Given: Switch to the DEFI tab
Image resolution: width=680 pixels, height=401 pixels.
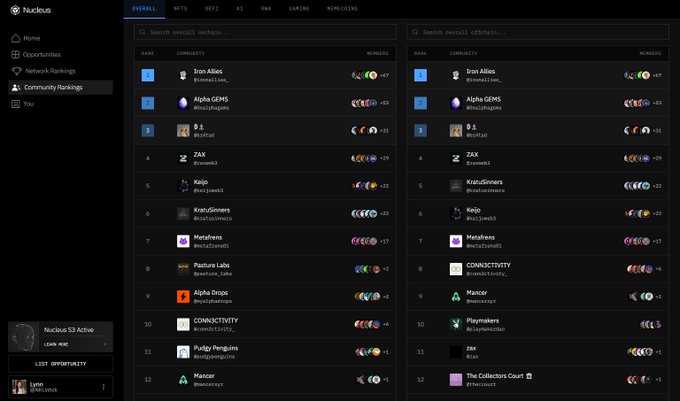Looking at the screenshot, I should pos(212,9).
